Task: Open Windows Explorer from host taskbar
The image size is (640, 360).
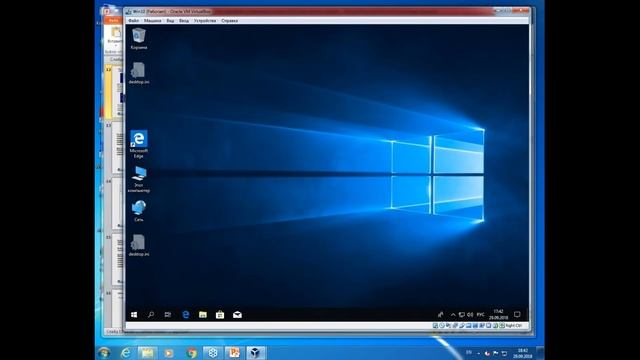Action: point(147,353)
